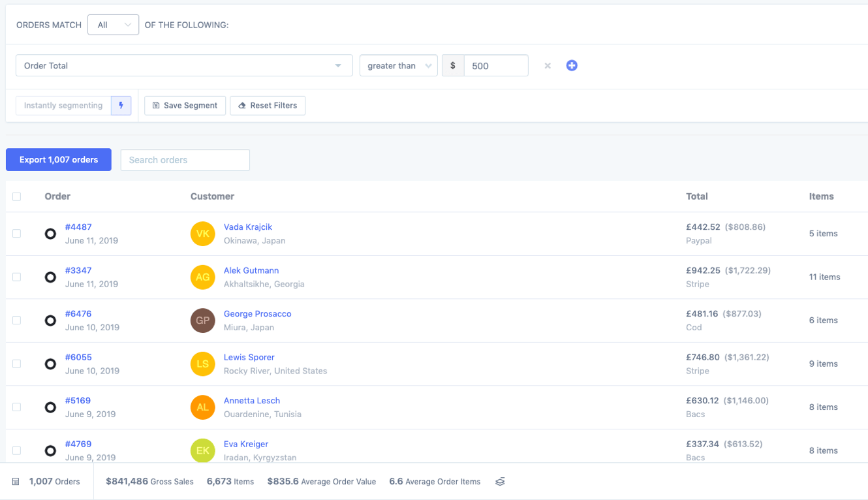Click the calculator icon in bottom status bar
The width and height of the screenshot is (868, 500).
tap(15, 481)
